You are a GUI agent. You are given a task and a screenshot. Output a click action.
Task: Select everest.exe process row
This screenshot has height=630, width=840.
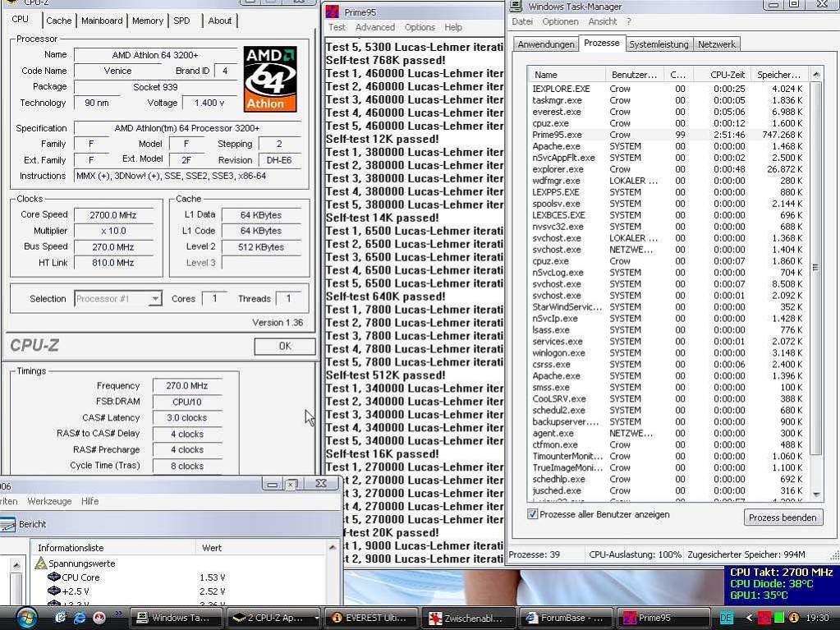[668, 112]
